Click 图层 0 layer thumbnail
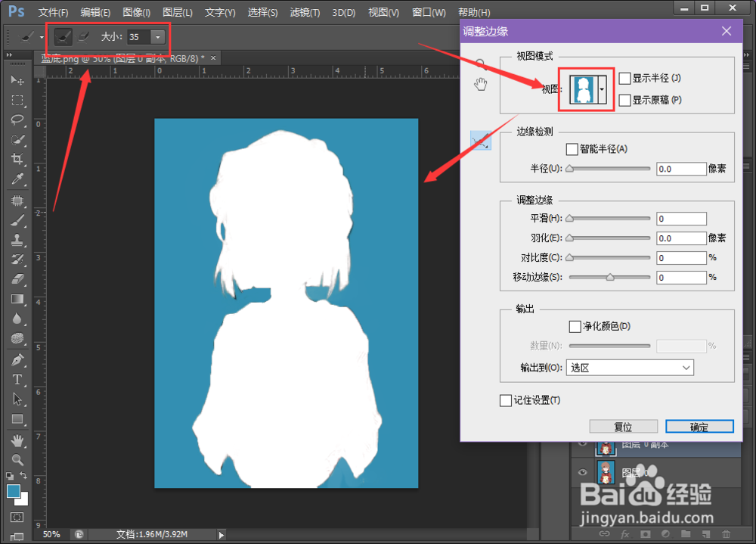 [606, 471]
